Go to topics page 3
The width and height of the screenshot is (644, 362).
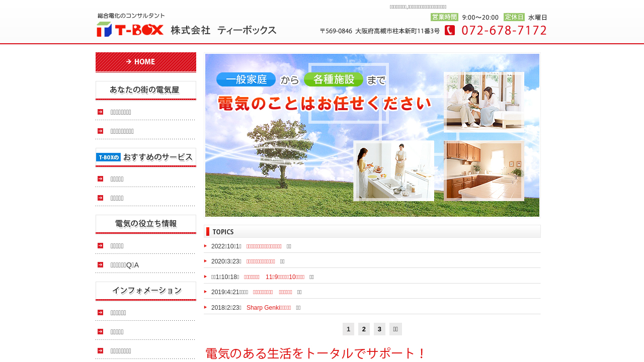tap(379, 329)
